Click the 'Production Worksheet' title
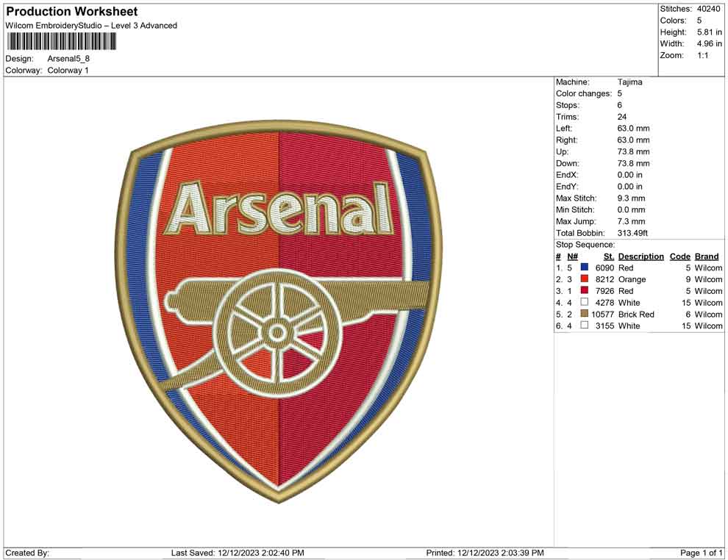 (x=71, y=12)
